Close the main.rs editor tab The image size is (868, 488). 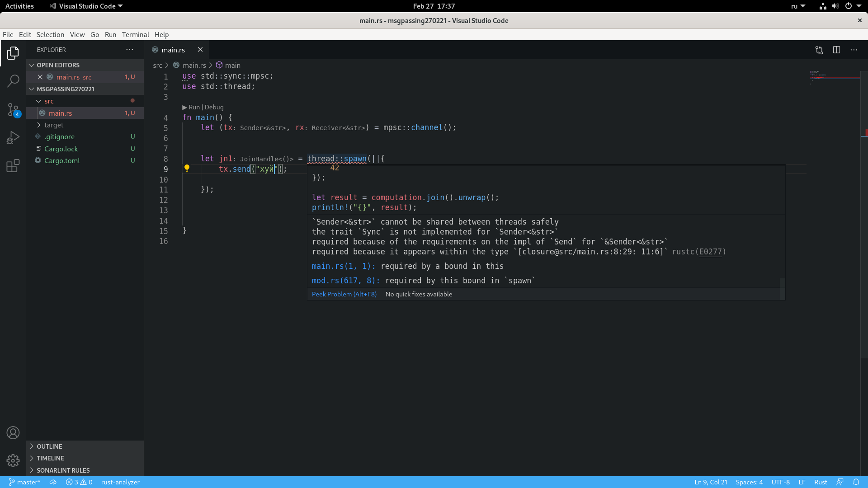pyautogui.click(x=200, y=50)
